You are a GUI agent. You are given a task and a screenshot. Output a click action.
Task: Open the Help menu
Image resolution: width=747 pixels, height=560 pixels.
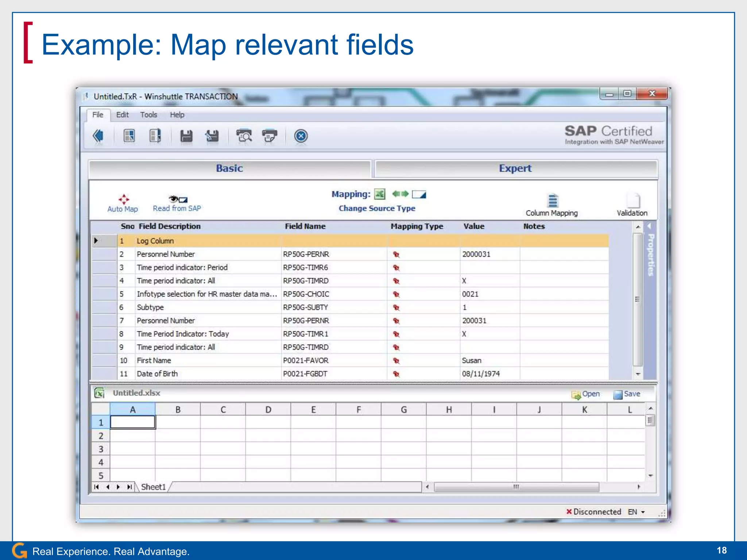click(177, 115)
